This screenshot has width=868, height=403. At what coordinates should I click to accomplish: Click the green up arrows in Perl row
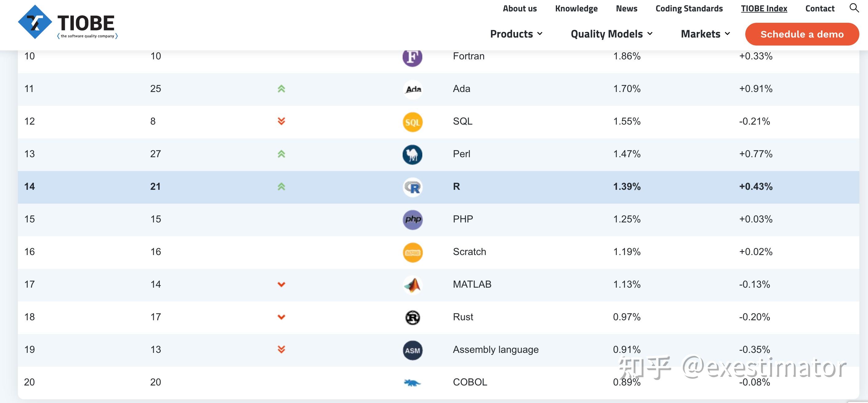click(x=281, y=154)
